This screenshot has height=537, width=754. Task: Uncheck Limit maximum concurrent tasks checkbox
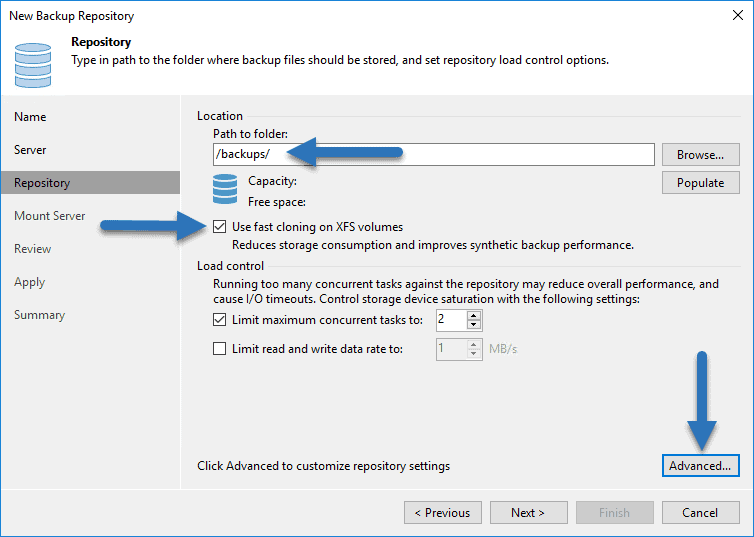221,320
